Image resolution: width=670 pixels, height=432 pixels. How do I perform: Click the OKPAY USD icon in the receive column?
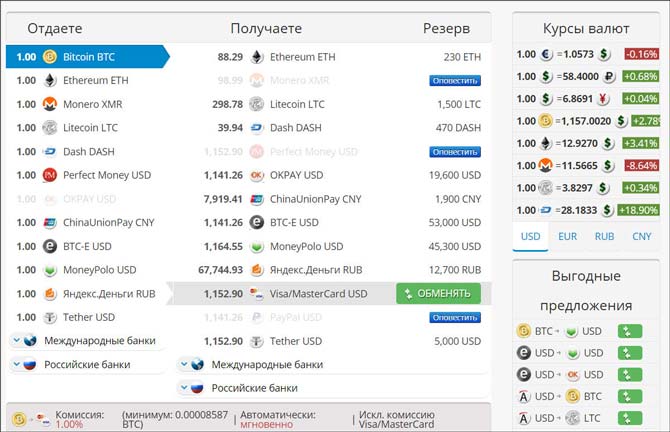(x=257, y=175)
